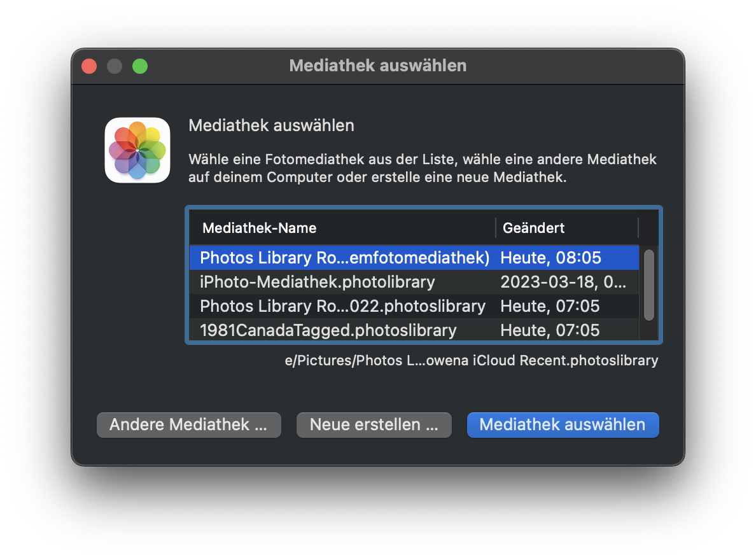The height and width of the screenshot is (560, 756).
Task: Close the Mediathek auswählen window
Action: click(89, 66)
